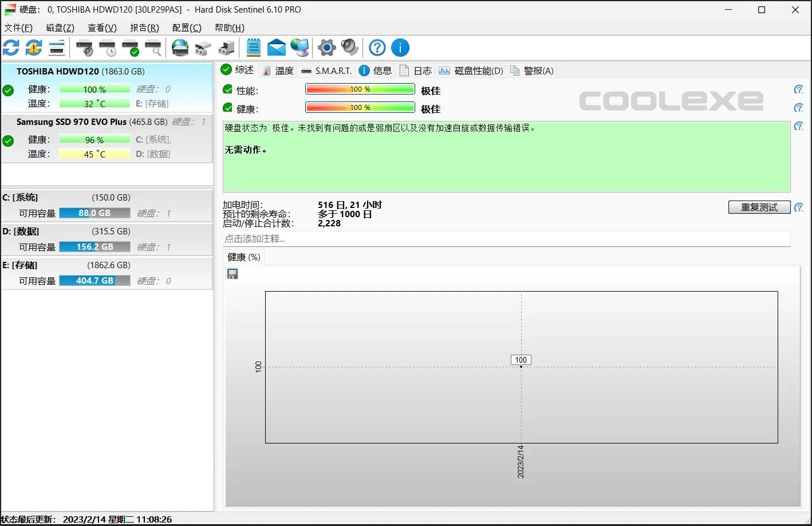Select the E: [存储] partition

107,273
